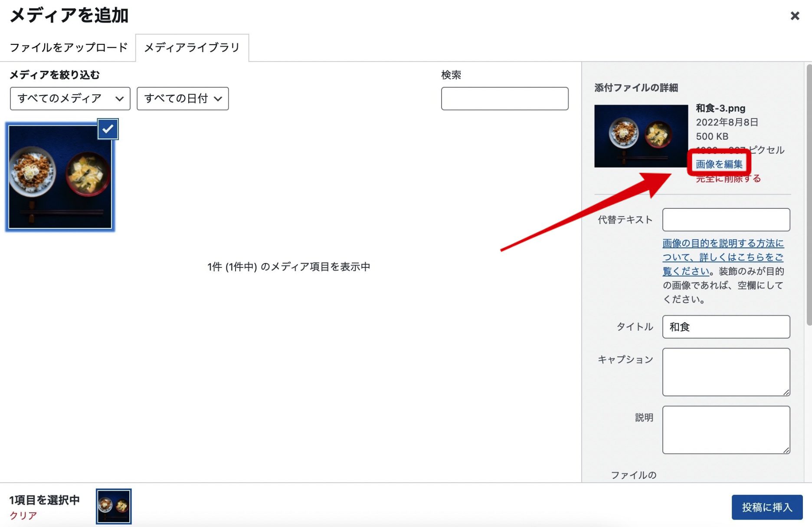
Task: Switch to ファイルをアップロード tab
Action: (x=69, y=47)
